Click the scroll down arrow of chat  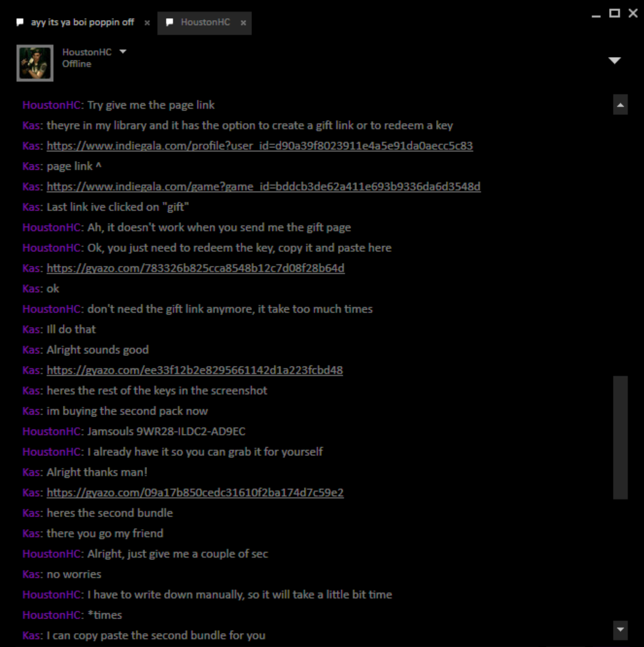click(x=620, y=630)
